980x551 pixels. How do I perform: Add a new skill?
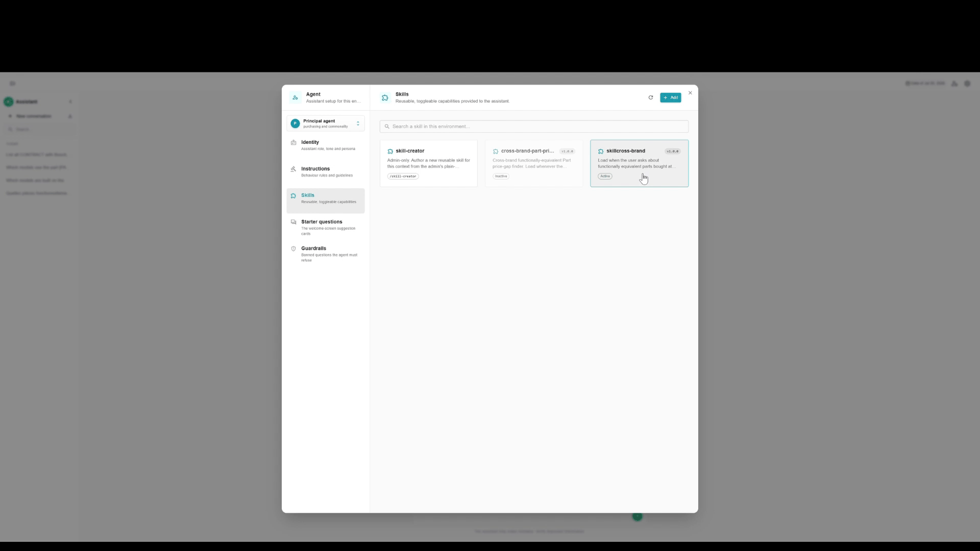[670, 97]
